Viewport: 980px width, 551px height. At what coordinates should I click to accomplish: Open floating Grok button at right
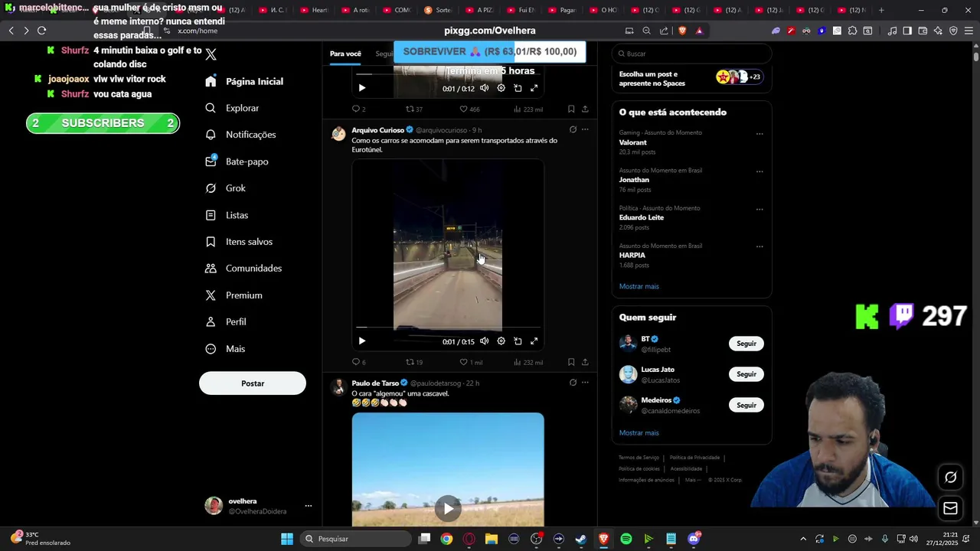click(951, 477)
